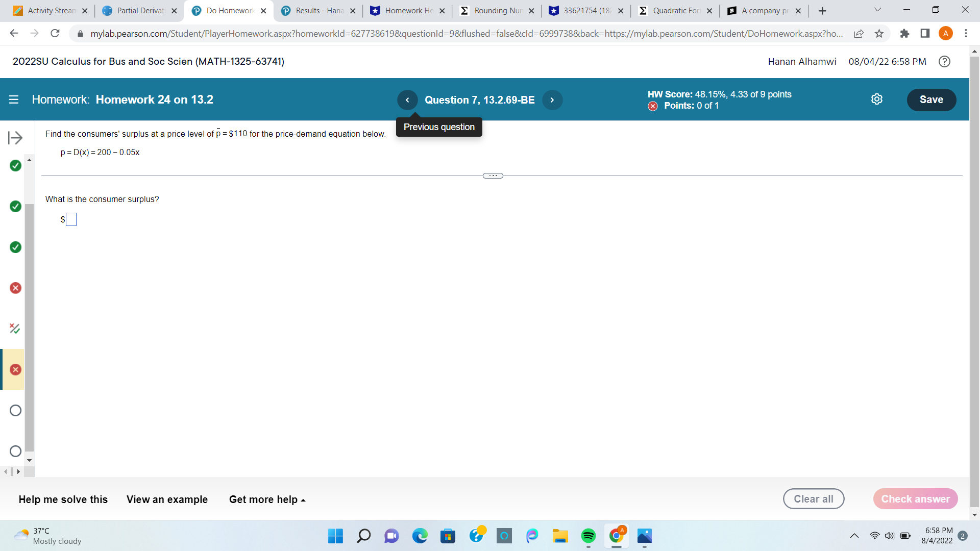Screen dimensions: 980x551
Task: Expand the Get more help dropdown
Action: (x=266, y=499)
